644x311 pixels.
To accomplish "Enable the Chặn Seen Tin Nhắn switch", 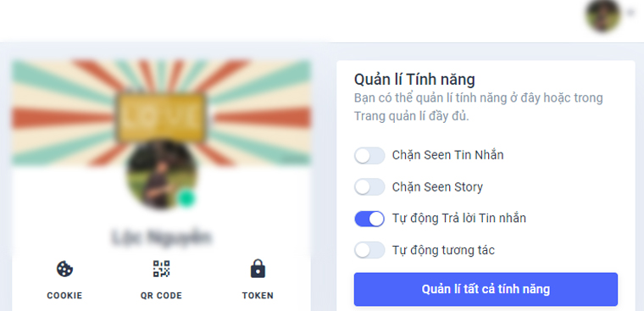I will [x=369, y=156].
